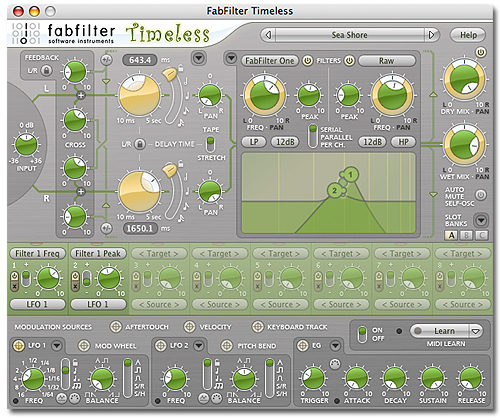The height and width of the screenshot is (420, 500).
Task: Flip the MIDI Learn On/Off switch
Action: coord(362,334)
